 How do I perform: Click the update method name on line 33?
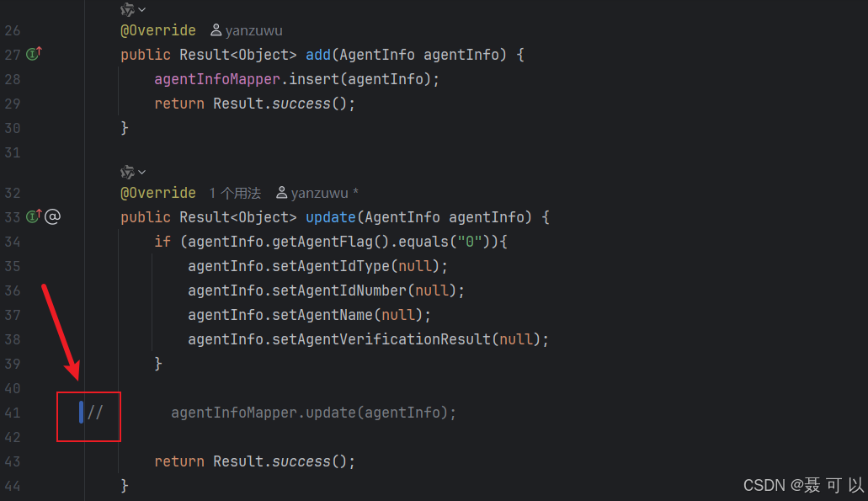pyautogui.click(x=331, y=217)
